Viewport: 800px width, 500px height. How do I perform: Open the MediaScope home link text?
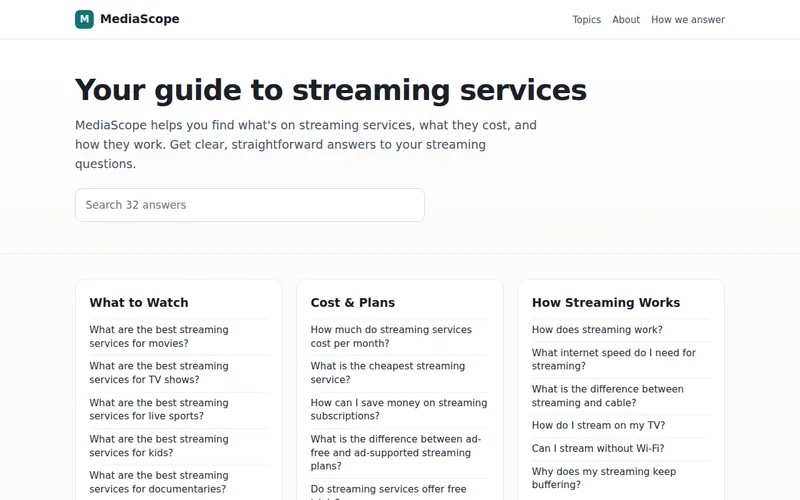(x=139, y=19)
